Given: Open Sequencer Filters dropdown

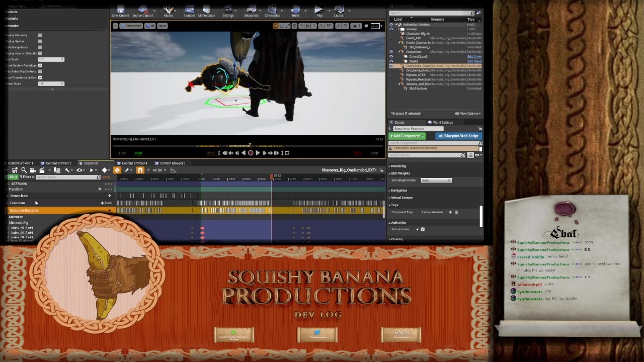Looking at the screenshot, I should pos(27,177).
